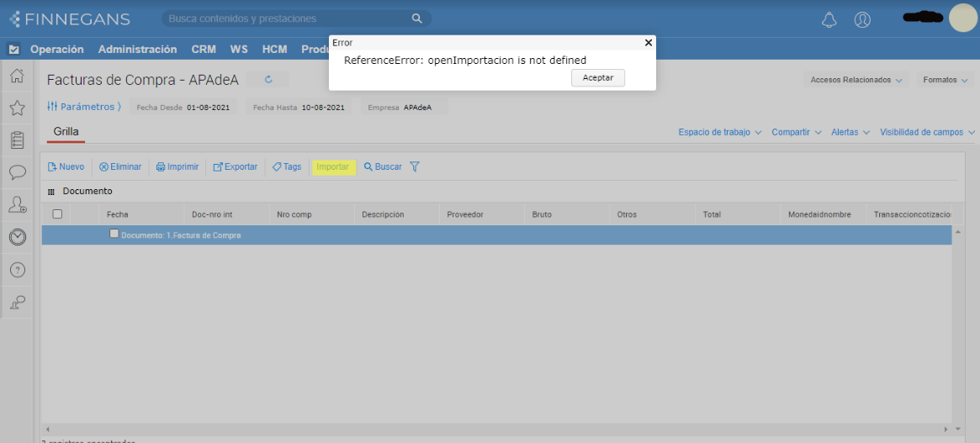Refresh the Facturas de Compra view

tap(268, 80)
